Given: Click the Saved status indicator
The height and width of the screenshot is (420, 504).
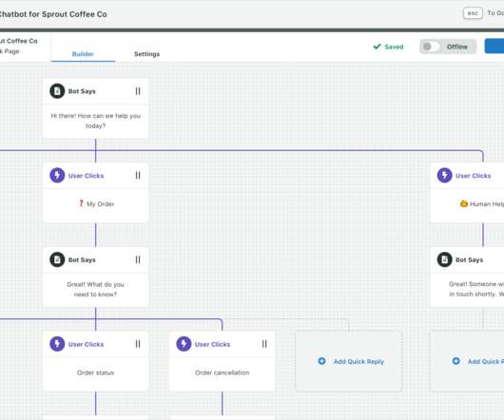Looking at the screenshot, I should point(388,47).
